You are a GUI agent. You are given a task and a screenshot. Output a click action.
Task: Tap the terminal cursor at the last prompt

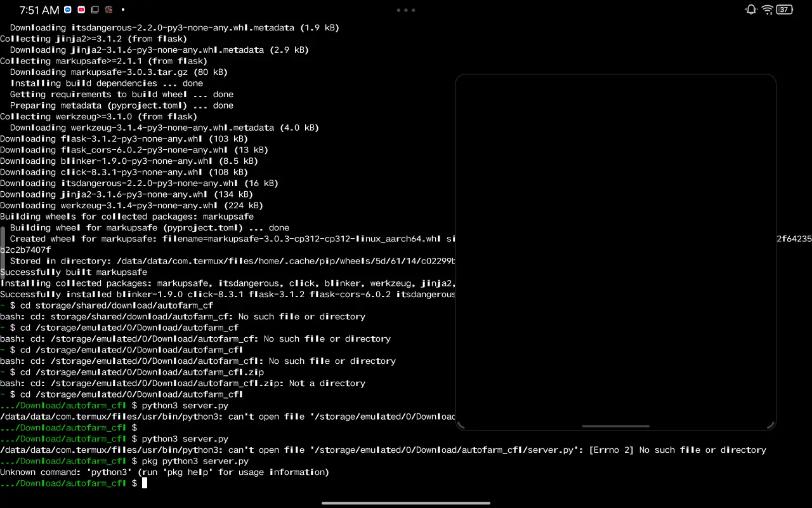coord(145,483)
